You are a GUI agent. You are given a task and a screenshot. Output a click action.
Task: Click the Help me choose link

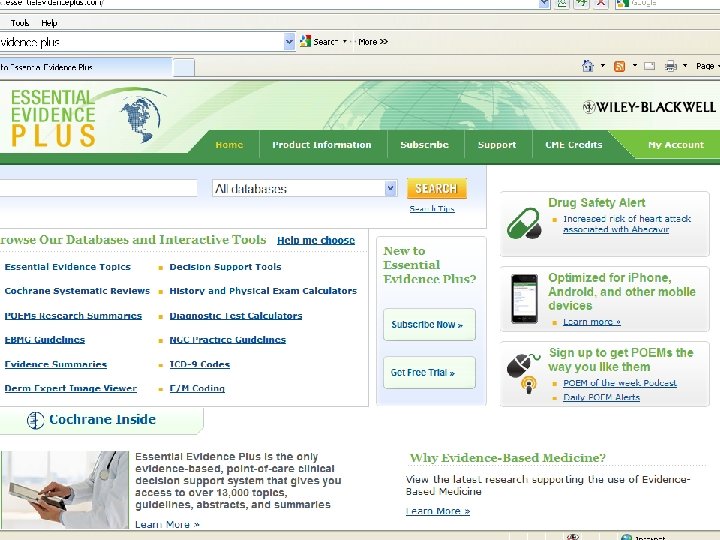316,240
